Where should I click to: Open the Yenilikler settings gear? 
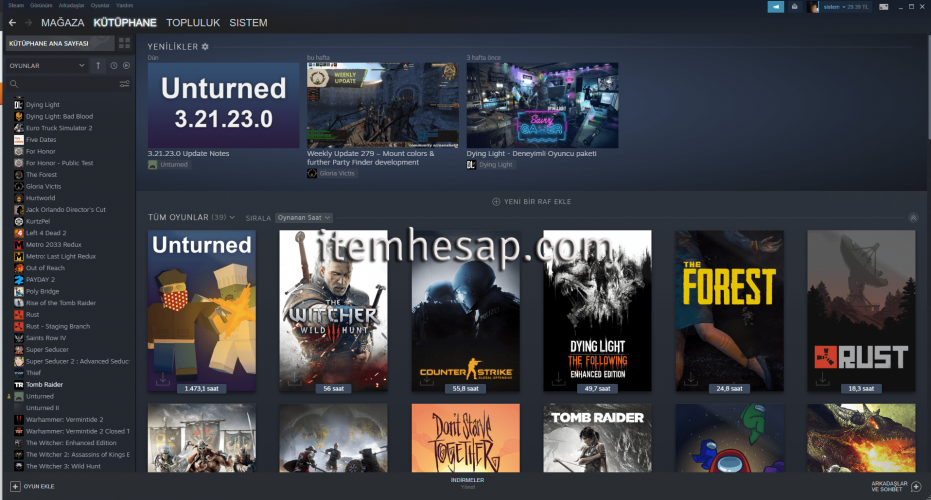(x=206, y=46)
